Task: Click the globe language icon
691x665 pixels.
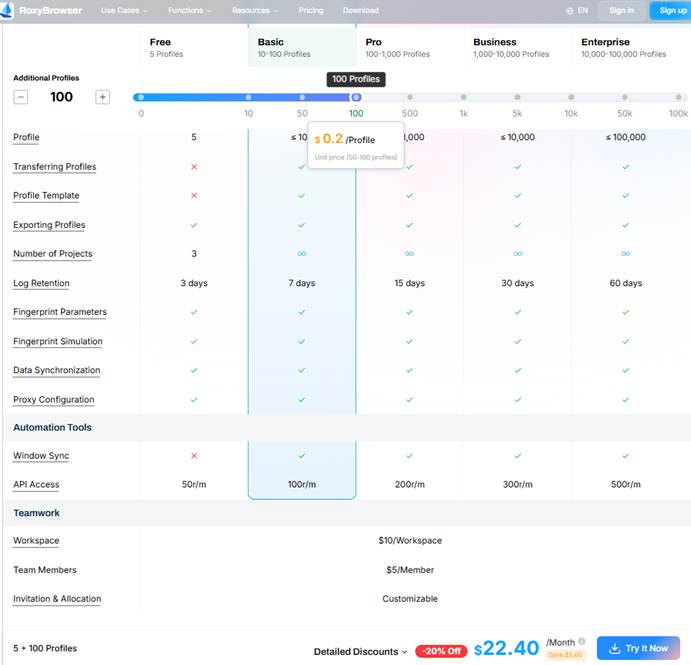Action: pyautogui.click(x=569, y=11)
